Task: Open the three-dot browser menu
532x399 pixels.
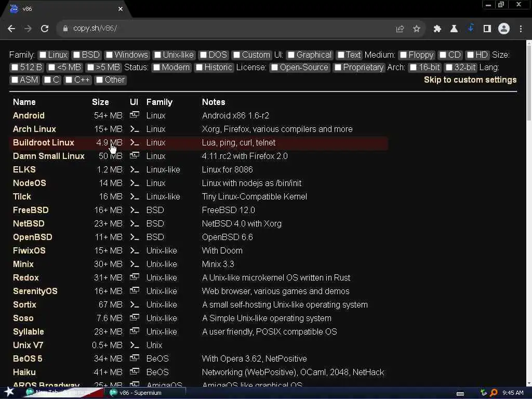Action: pyautogui.click(x=521, y=29)
